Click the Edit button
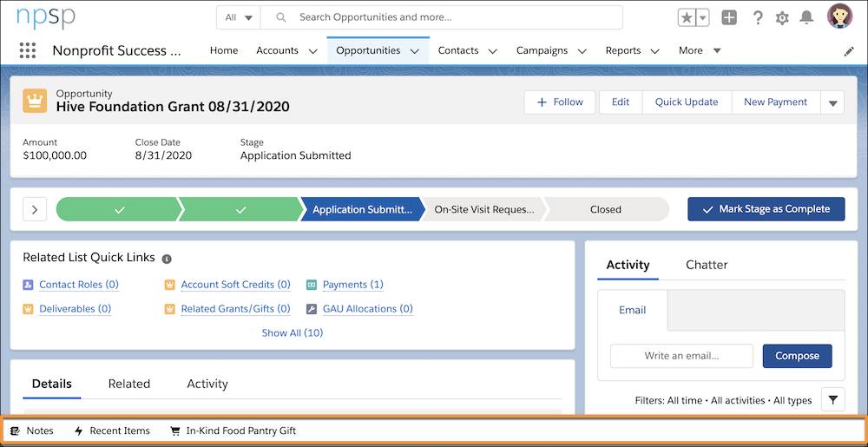 (621, 102)
